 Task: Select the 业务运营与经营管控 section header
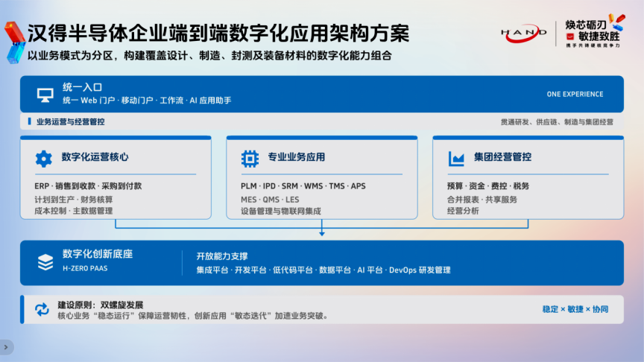point(70,122)
